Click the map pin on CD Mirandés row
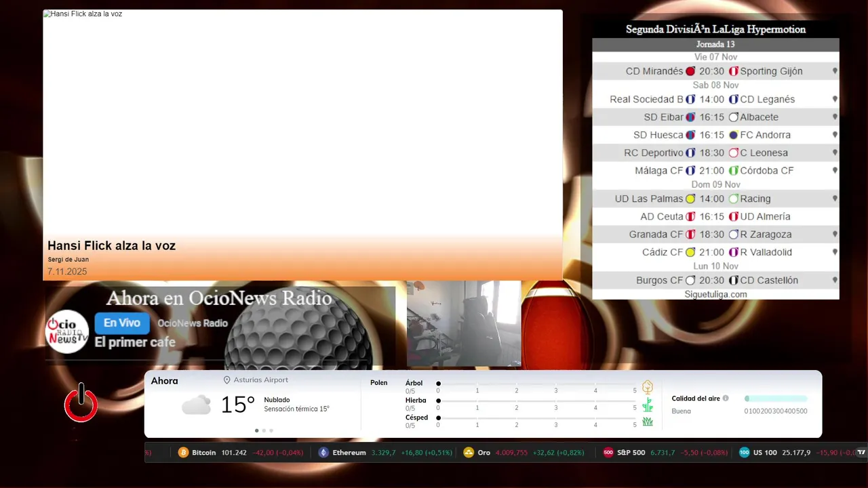 point(835,71)
